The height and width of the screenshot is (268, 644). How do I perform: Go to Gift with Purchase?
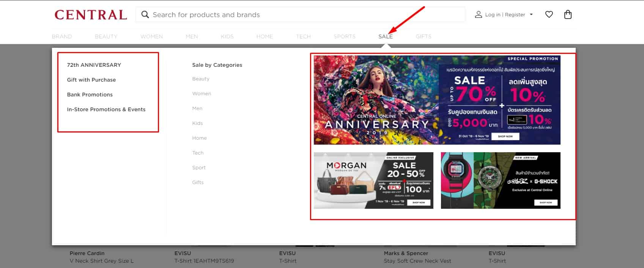tap(91, 80)
